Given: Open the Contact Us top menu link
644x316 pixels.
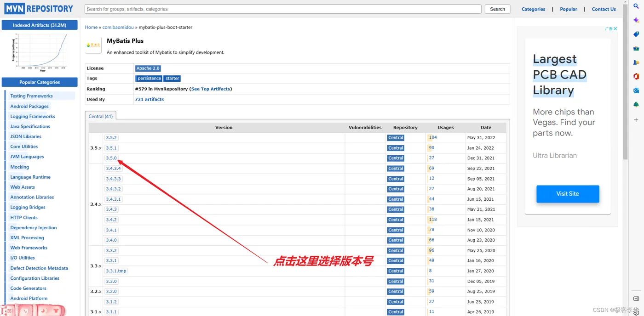Looking at the screenshot, I should 604,9.
